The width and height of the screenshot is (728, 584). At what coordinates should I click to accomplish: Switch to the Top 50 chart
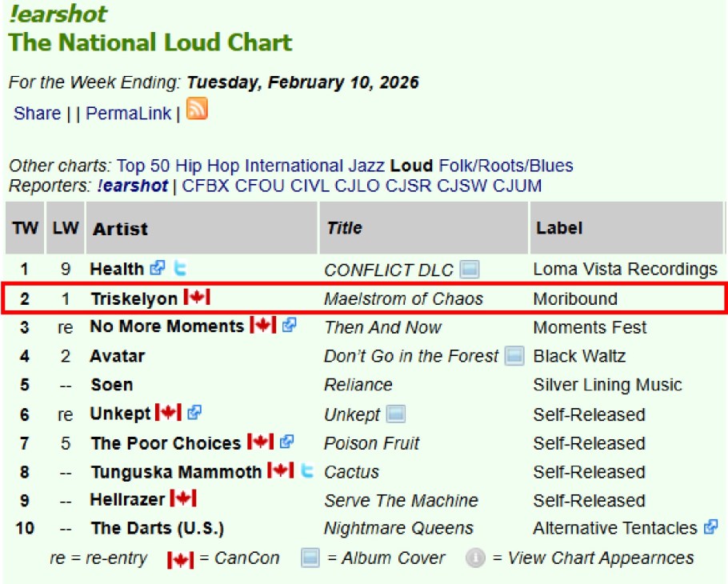tap(144, 166)
